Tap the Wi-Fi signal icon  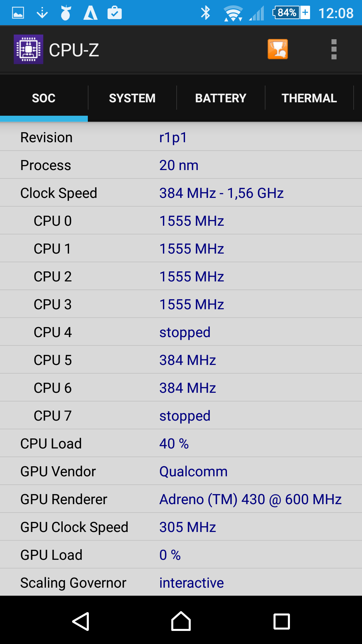pos(233,13)
